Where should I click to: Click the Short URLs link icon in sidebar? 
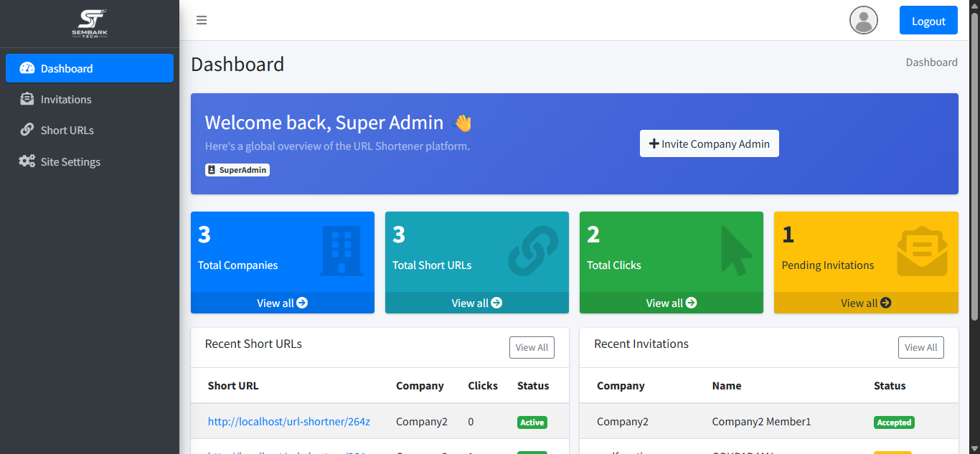point(27,130)
